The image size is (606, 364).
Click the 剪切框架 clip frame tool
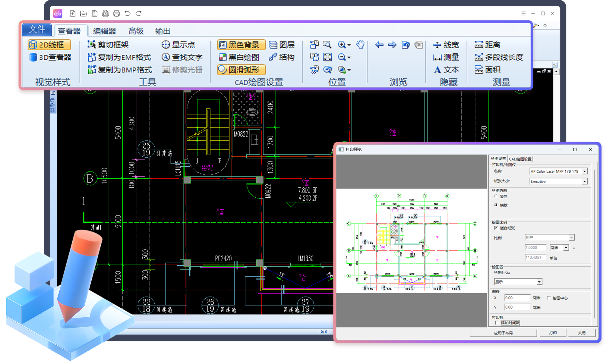click(x=108, y=45)
